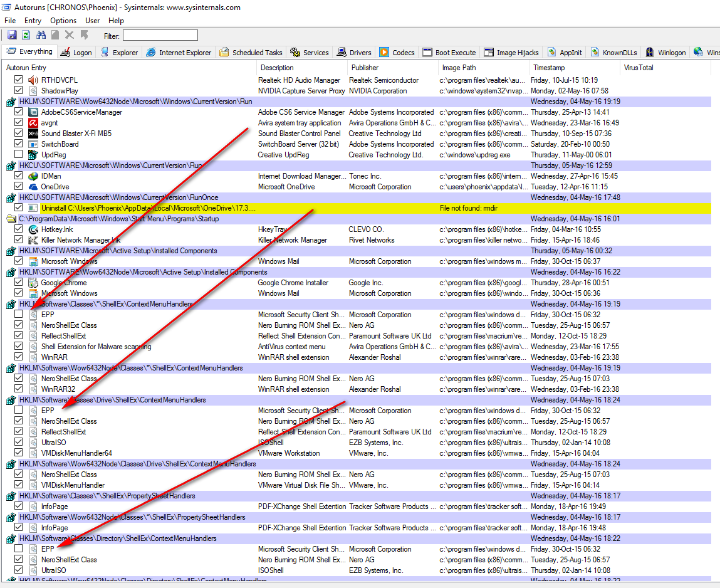Uncheck the Hotkey.lnk startup checkbox
The width and height of the screenshot is (720, 588).
(18, 229)
